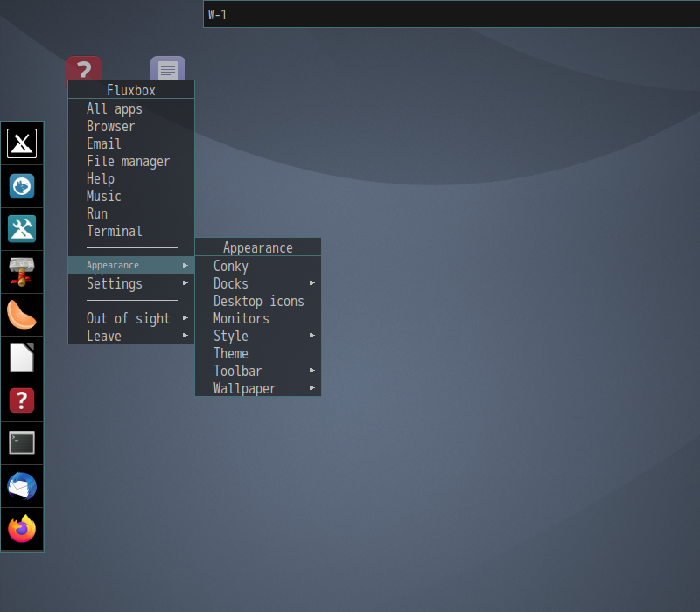Expand the Settings submenu
The width and height of the screenshot is (700, 612).
click(131, 282)
